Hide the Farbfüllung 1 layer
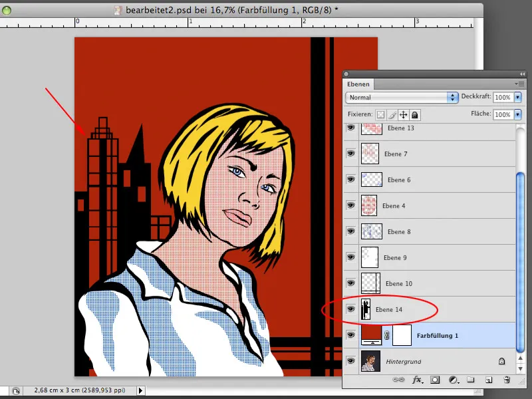 [351, 335]
